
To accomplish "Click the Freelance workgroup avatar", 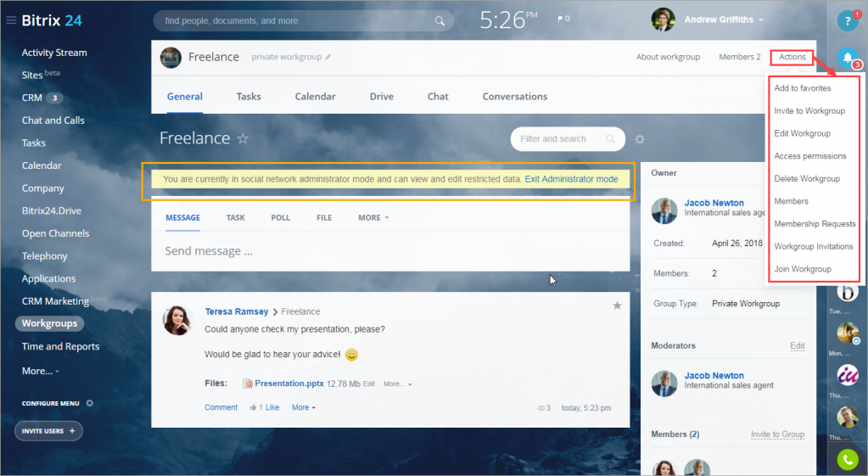I will (171, 58).
